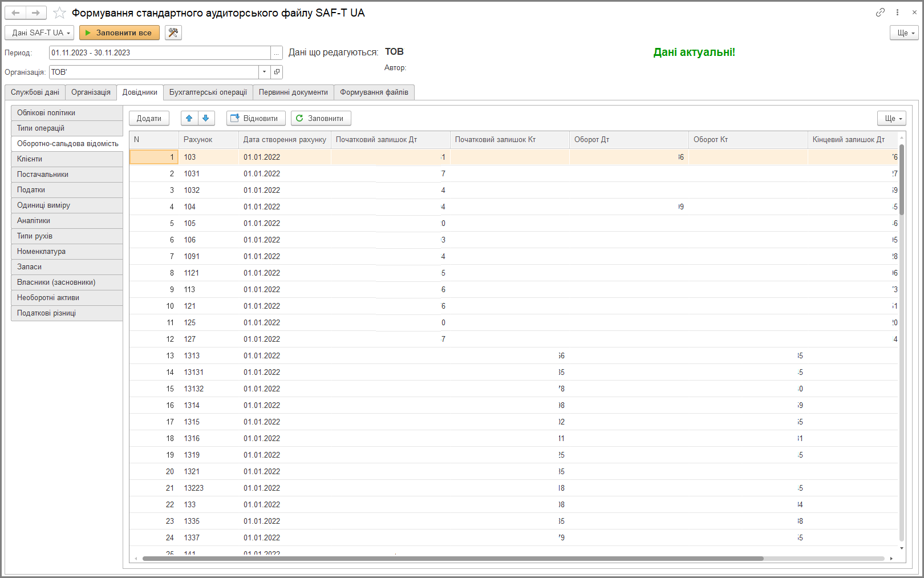Move row up with blue arrow
The height and width of the screenshot is (578, 924).
click(189, 118)
